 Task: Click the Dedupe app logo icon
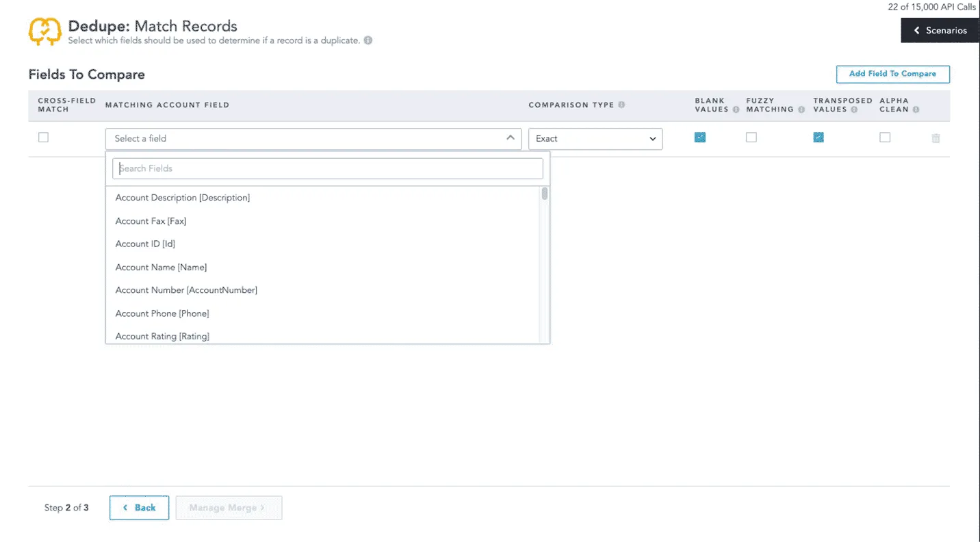[x=44, y=31]
